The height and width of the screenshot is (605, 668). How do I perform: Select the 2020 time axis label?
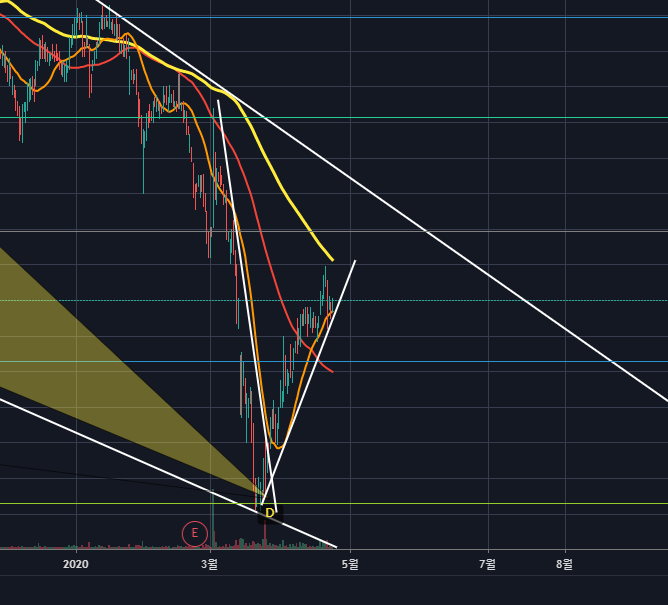point(76,564)
